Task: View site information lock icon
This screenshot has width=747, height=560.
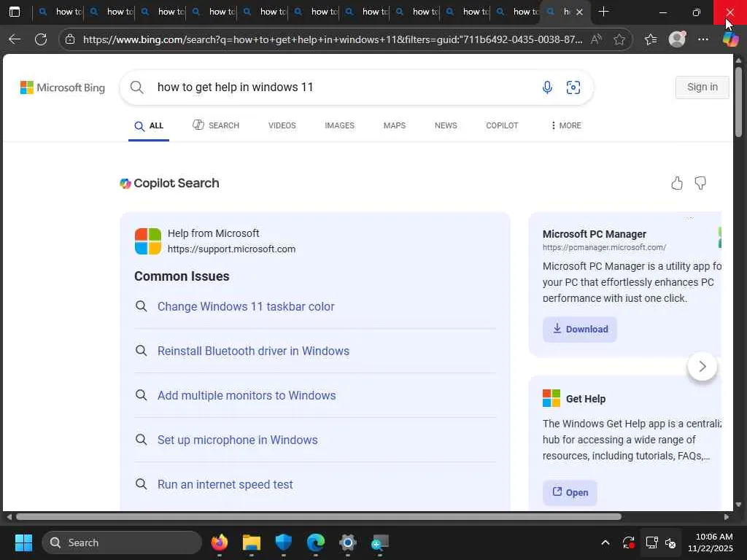Action: pos(70,39)
